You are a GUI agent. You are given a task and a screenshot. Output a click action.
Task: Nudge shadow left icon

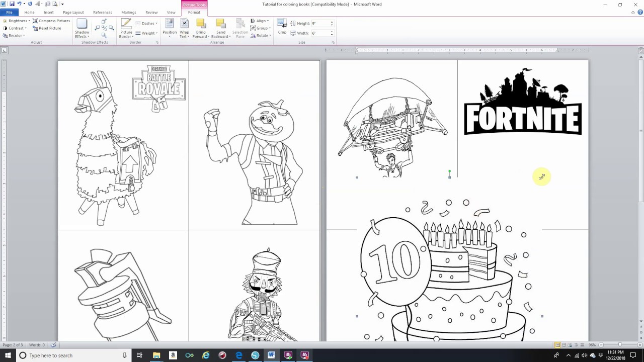(x=98, y=28)
